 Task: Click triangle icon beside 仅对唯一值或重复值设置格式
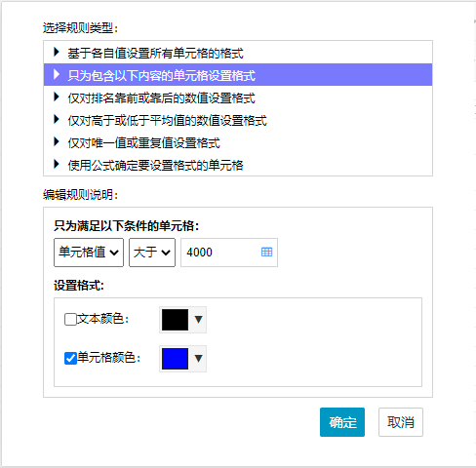point(57,141)
